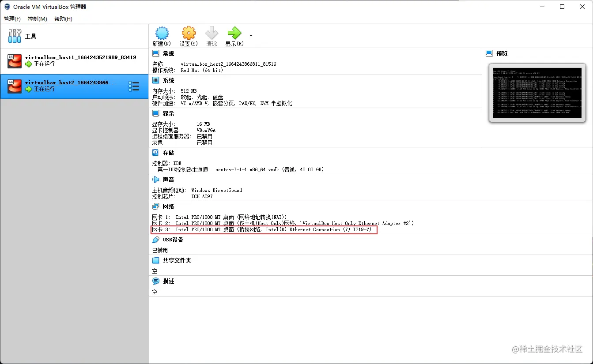Maximize the VirtualBox Manager window

pyautogui.click(x=562, y=7)
